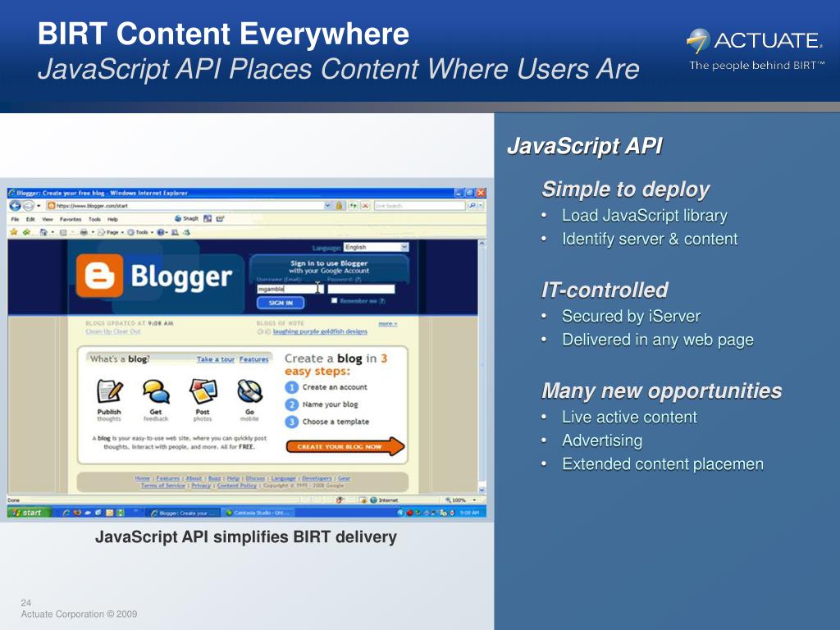This screenshot has width=840, height=630.
Task: Expand the address bar URL history dropdown
Action: coord(327,206)
